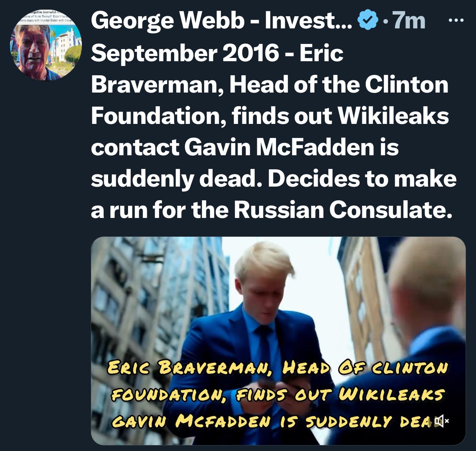Screen dimensions: 476x451
Task: Select the tweet line mentioning Russian Consulate
Action: (x=272, y=209)
